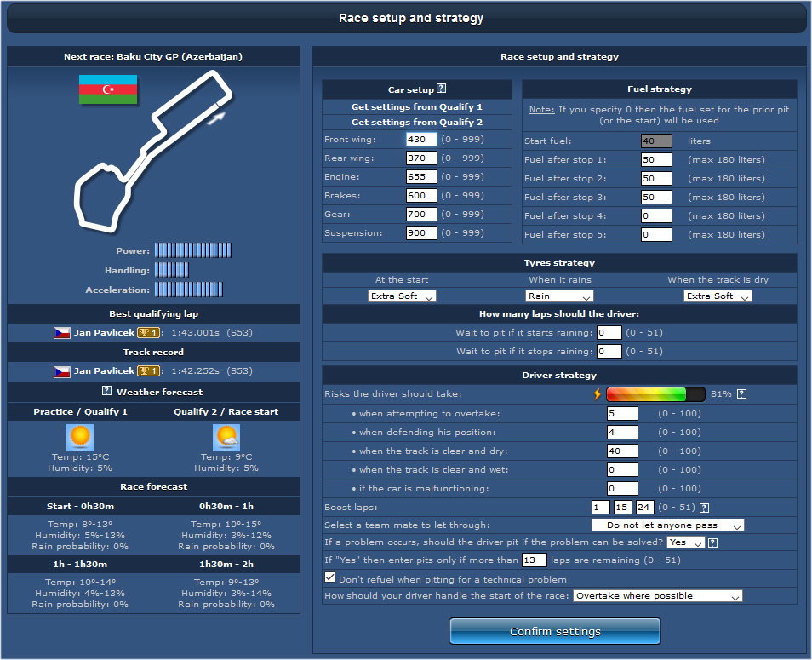Viewport: 812px width, 660px height.
Task: Click the trophy icon in Track record row
Action: [x=148, y=371]
